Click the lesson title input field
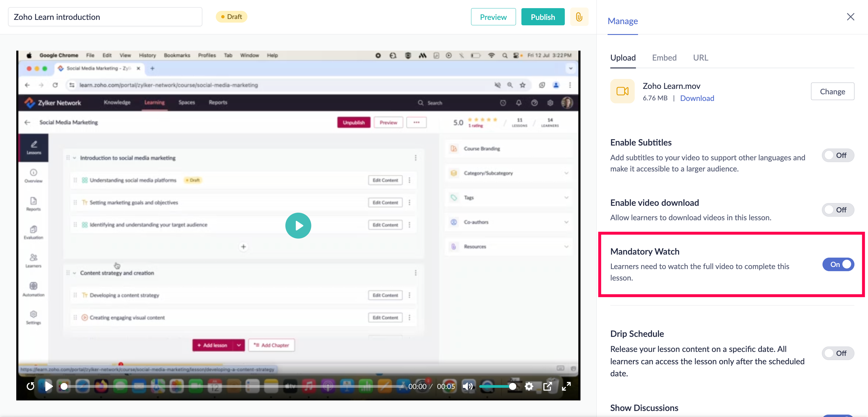 click(105, 17)
